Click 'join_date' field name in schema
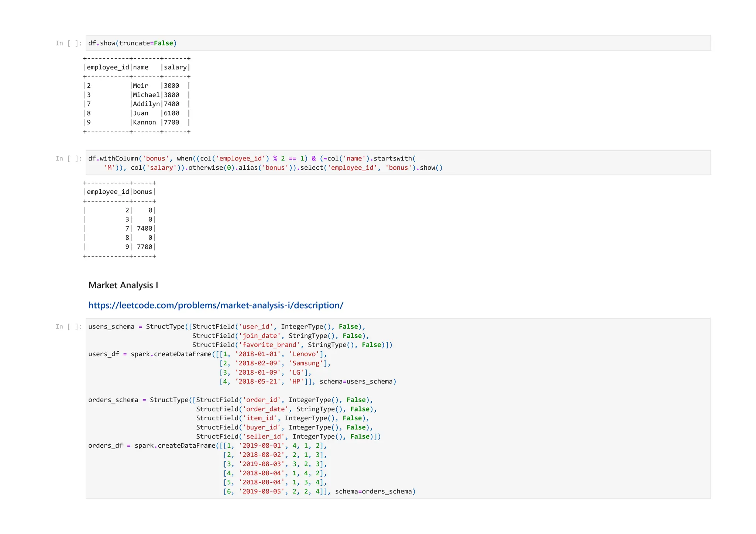The width and height of the screenshot is (756, 534). click(x=260, y=336)
